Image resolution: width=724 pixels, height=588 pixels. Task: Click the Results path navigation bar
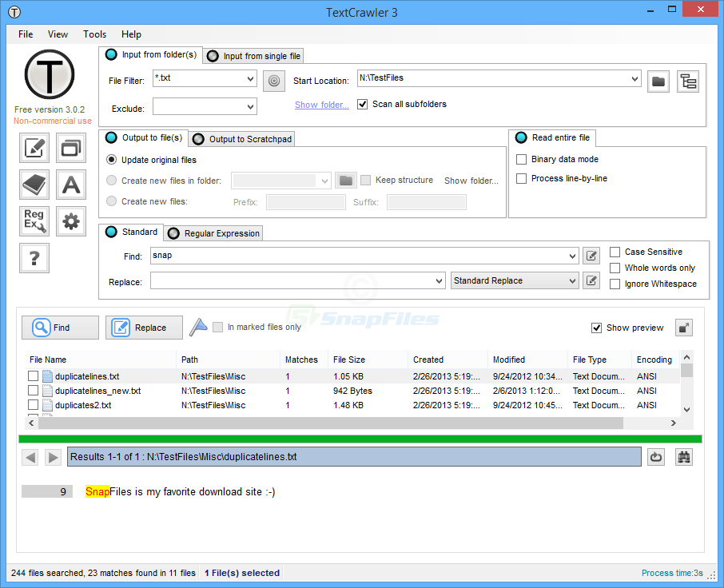354,457
